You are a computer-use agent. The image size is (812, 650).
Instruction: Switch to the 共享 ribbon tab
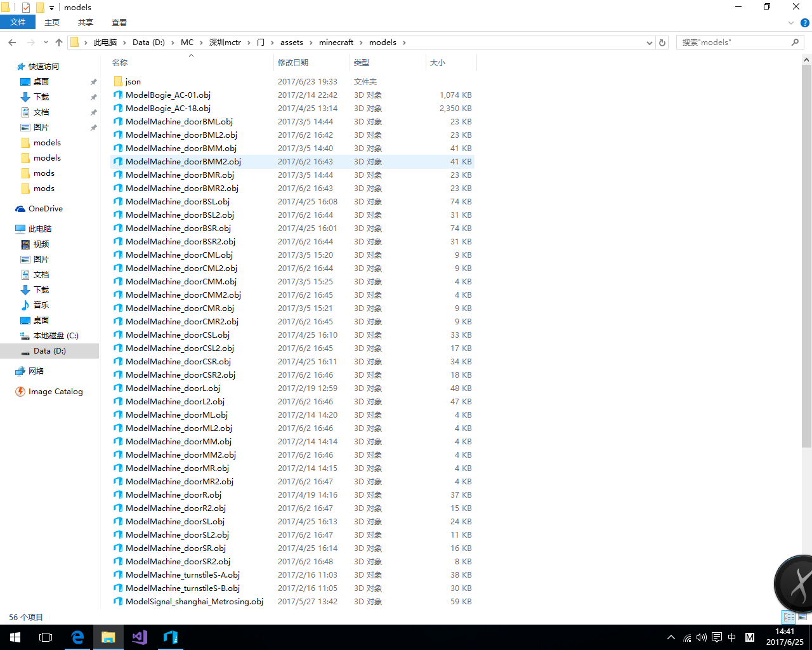pyautogui.click(x=86, y=22)
